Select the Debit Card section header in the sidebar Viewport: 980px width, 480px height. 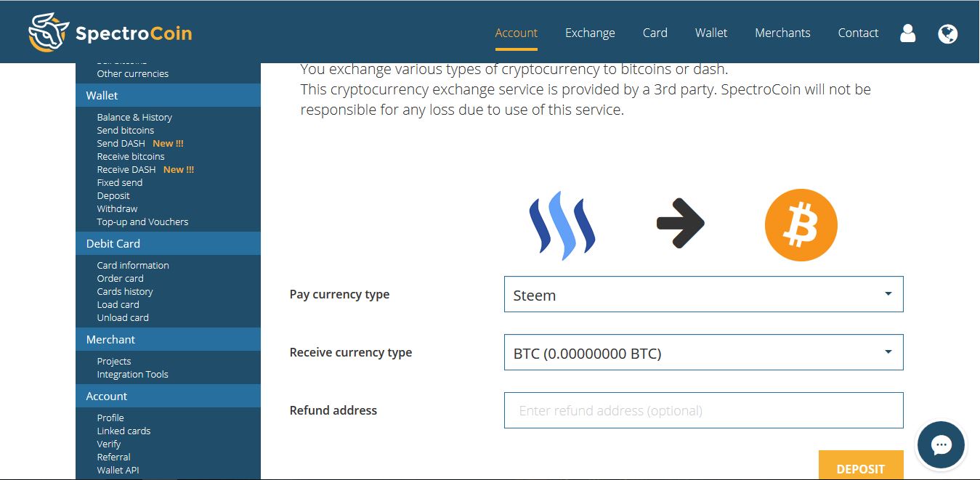(168, 243)
